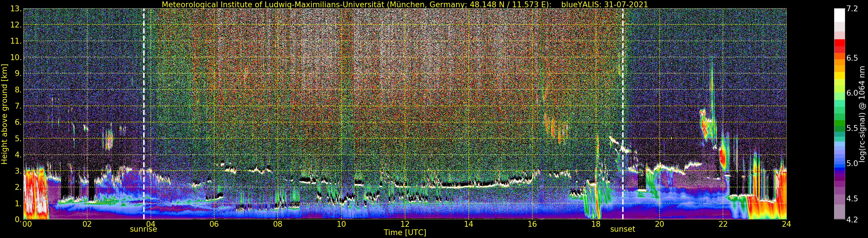This screenshot has height=238, width=868.
Task: Select the 18 hour tick on time axis
Action: coord(596,224)
